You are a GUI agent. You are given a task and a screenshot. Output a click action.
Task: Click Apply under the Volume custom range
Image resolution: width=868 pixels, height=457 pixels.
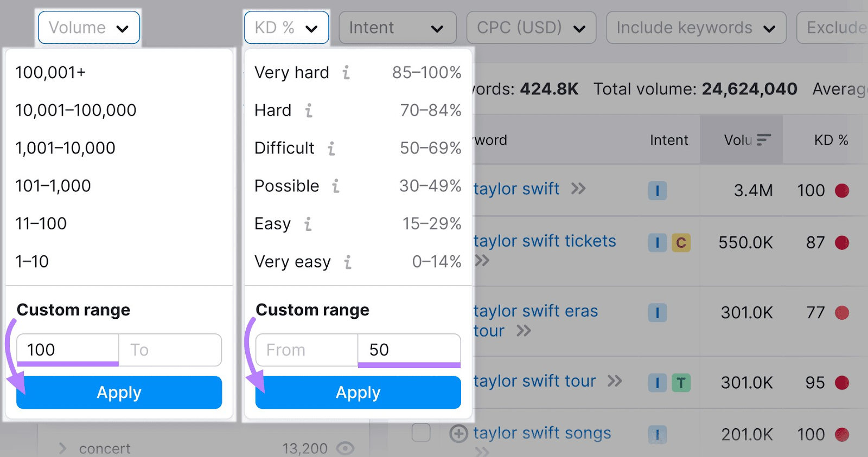119,392
